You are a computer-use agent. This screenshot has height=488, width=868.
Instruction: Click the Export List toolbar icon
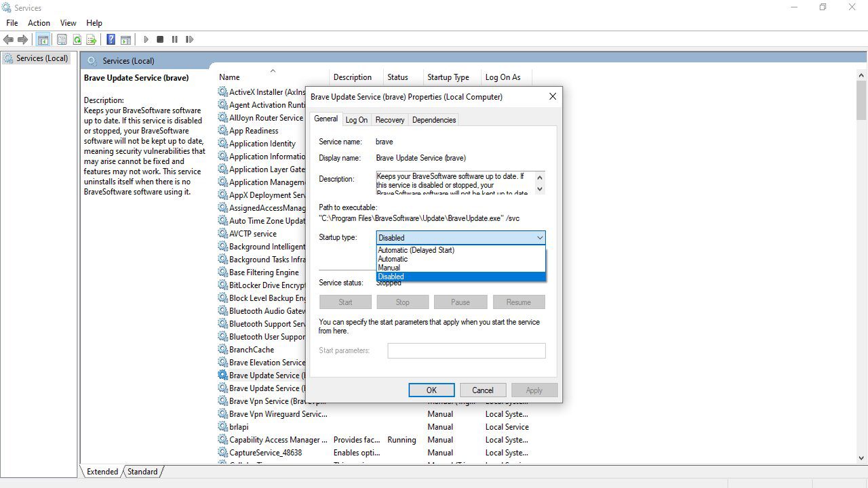[92, 40]
